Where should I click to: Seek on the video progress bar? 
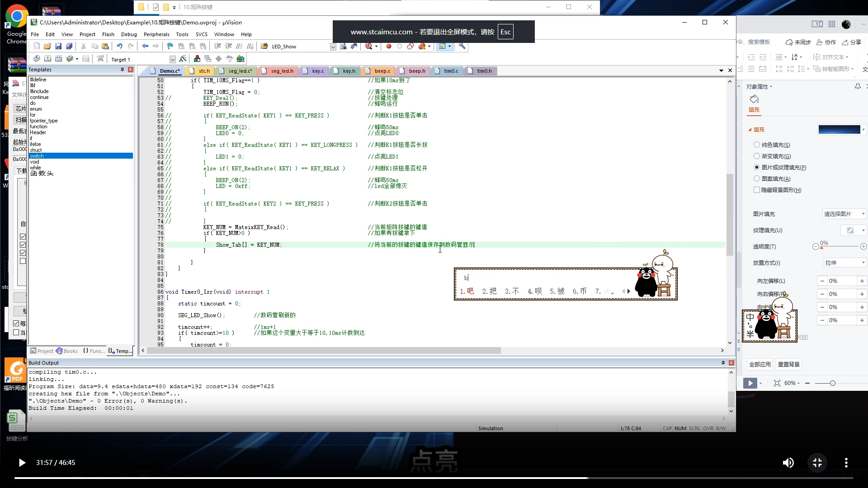point(434,478)
